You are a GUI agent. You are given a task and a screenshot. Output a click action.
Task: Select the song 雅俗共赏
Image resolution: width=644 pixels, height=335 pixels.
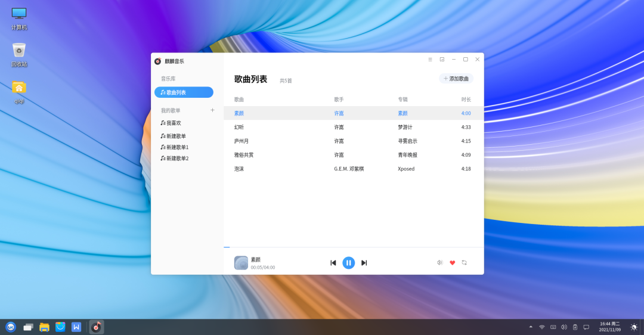tap(354, 155)
